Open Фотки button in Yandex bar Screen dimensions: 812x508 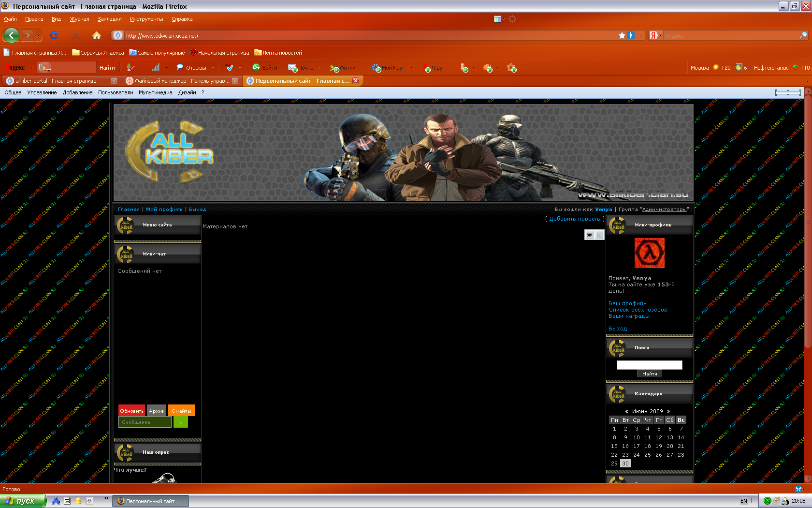coord(343,68)
